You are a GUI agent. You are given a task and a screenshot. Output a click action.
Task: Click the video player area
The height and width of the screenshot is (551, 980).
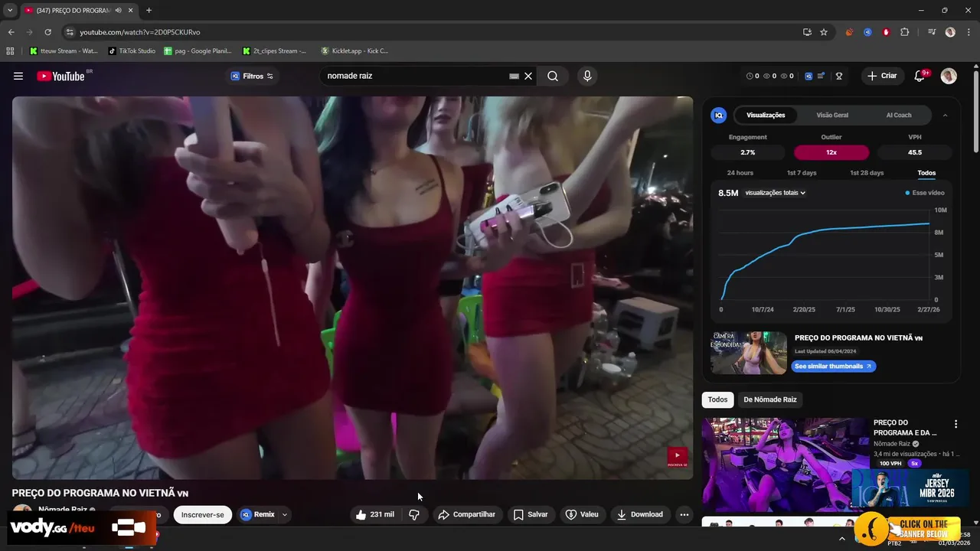pos(352,288)
